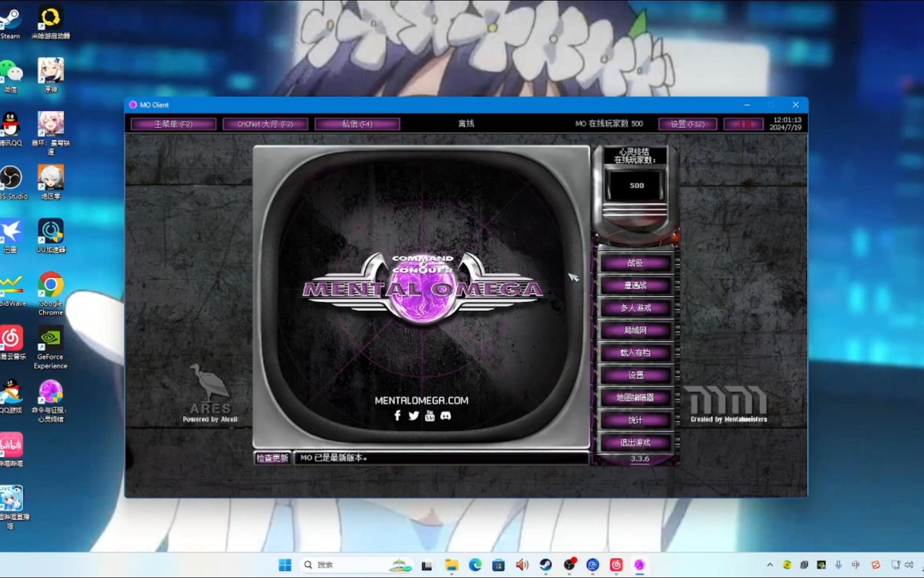Click the 500 online players counter
Screen dimensions: 924x578
click(x=636, y=185)
